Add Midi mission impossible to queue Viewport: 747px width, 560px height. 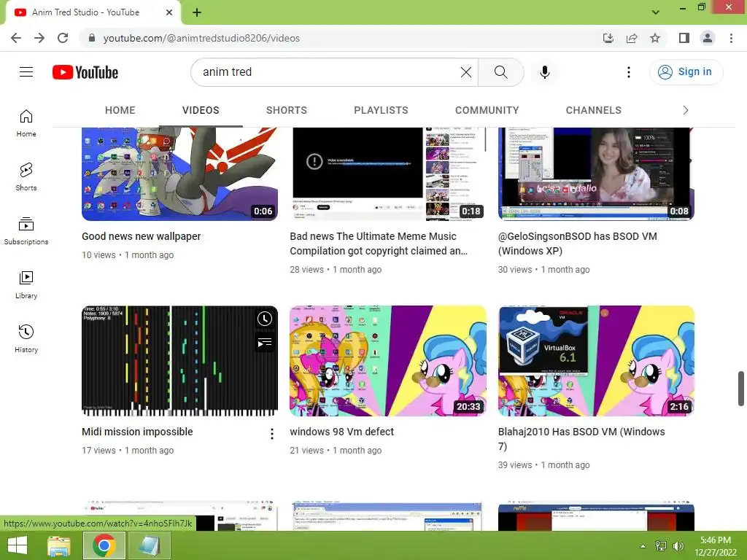pyautogui.click(x=264, y=343)
